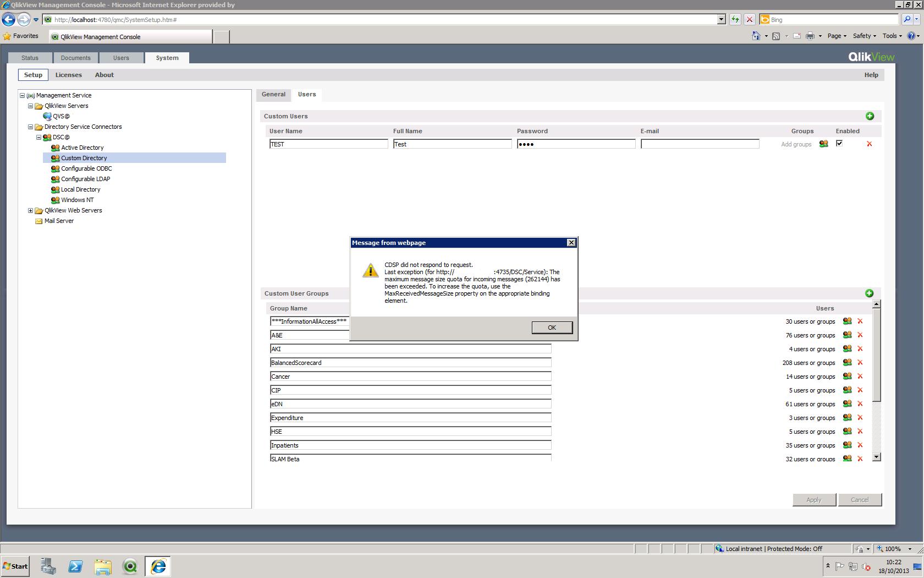Click OK in the Message from webpage dialog
This screenshot has height=578, width=924.
[x=552, y=328]
